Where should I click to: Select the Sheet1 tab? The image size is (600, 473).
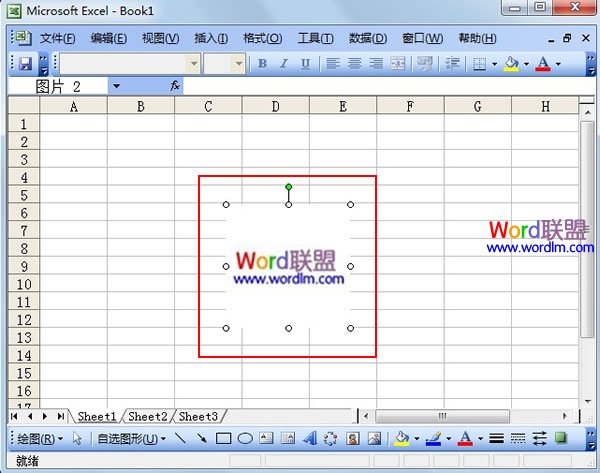pos(97,416)
